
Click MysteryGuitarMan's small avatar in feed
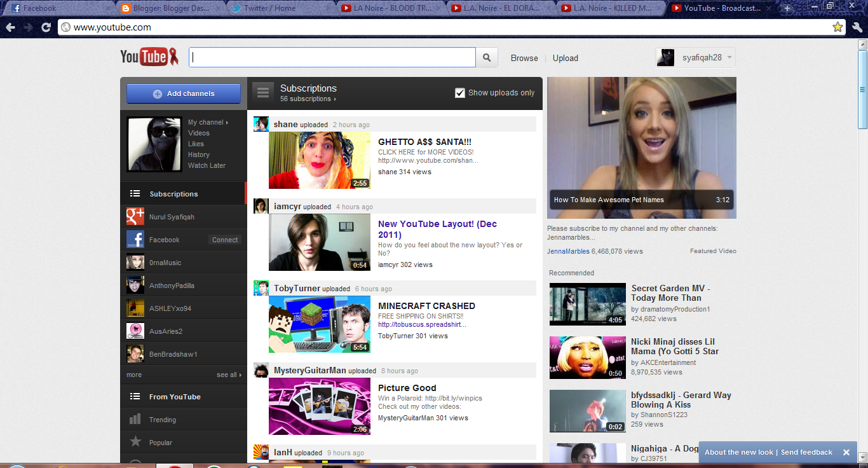click(x=261, y=370)
